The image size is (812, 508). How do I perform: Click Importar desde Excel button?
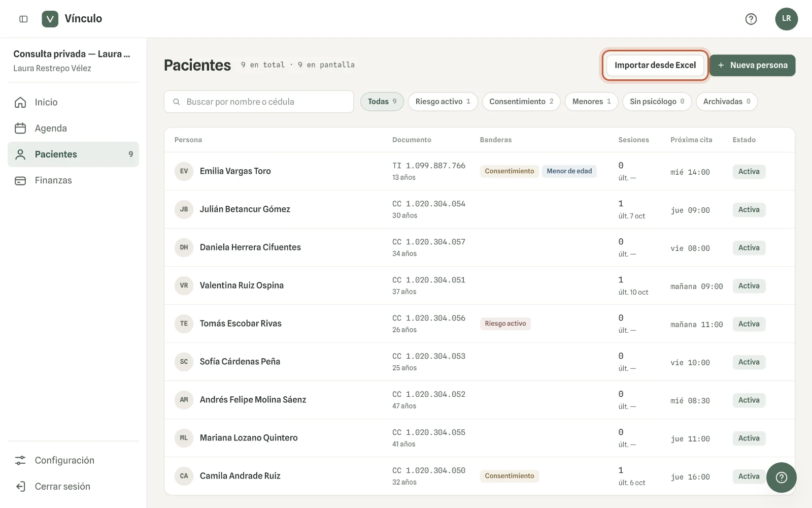point(655,65)
